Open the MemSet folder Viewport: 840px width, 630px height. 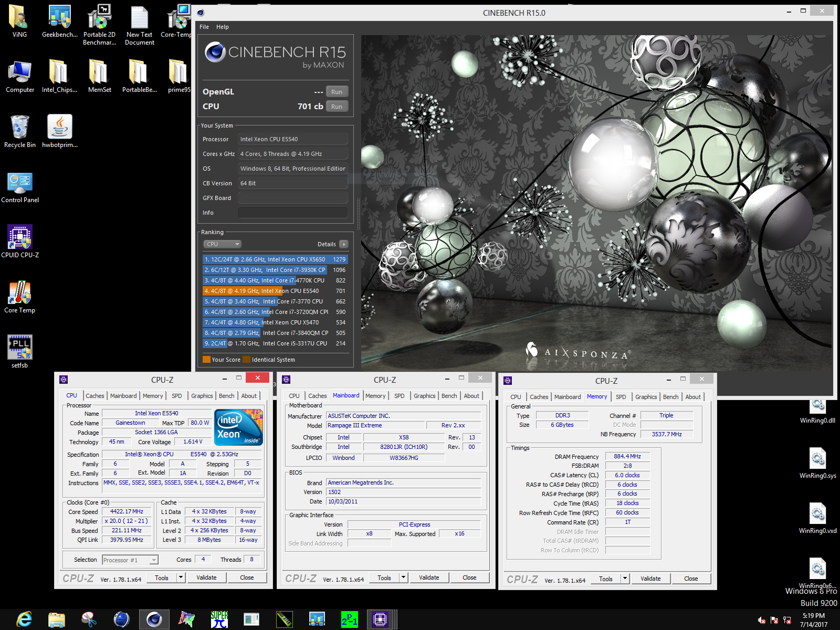(x=99, y=77)
